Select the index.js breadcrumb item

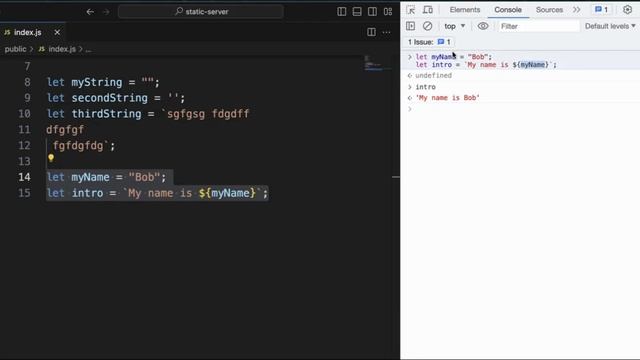pyautogui.click(x=61, y=49)
